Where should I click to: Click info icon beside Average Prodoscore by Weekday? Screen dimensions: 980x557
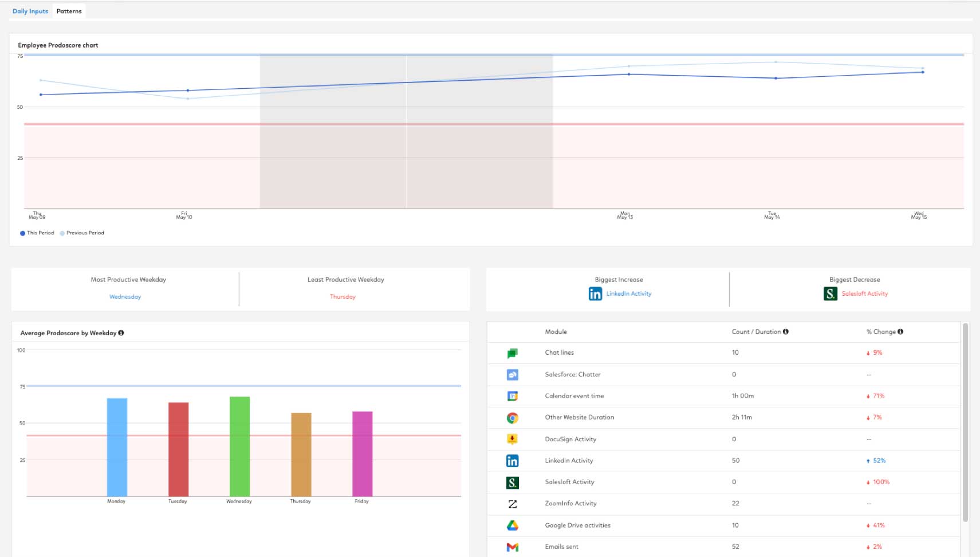click(x=121, y=333)
